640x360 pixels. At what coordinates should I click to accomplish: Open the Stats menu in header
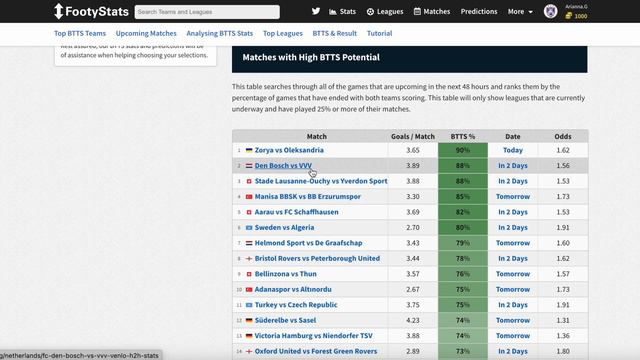pos(342,11)
